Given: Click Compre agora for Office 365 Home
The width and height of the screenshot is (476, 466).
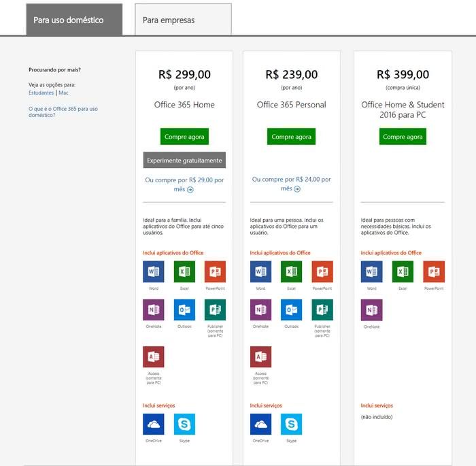Looking at the screenshot, I should (x=184, y=136).
